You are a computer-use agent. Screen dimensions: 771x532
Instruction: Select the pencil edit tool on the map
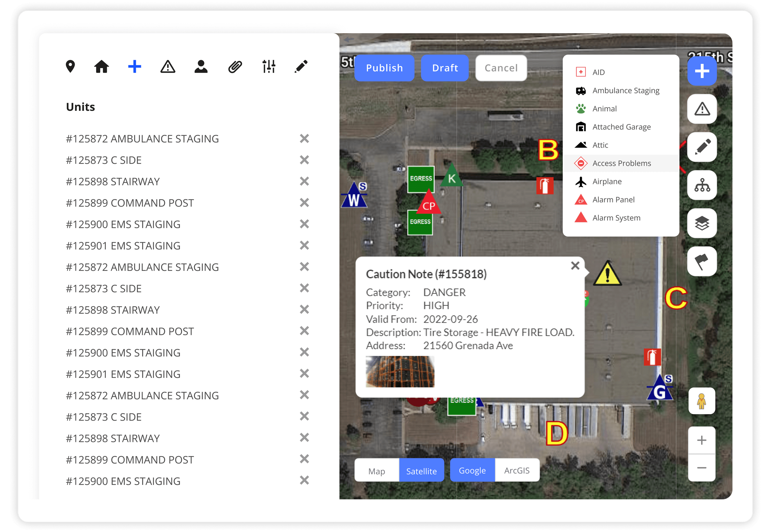pos(702,147)
